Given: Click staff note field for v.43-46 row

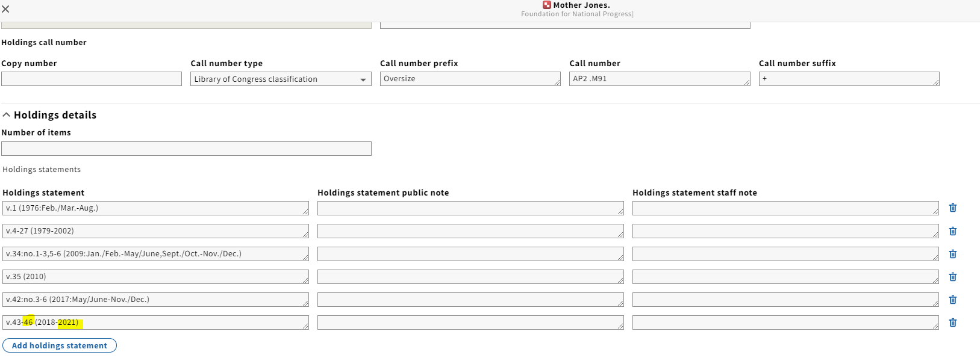Looking at the screenshot, I should tap(785, 322).
